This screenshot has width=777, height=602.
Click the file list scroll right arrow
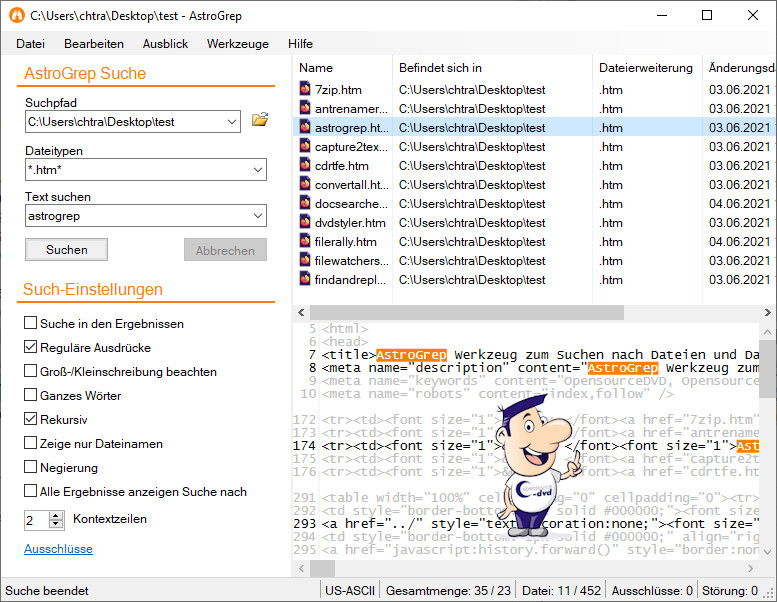(x=768, y=312)
